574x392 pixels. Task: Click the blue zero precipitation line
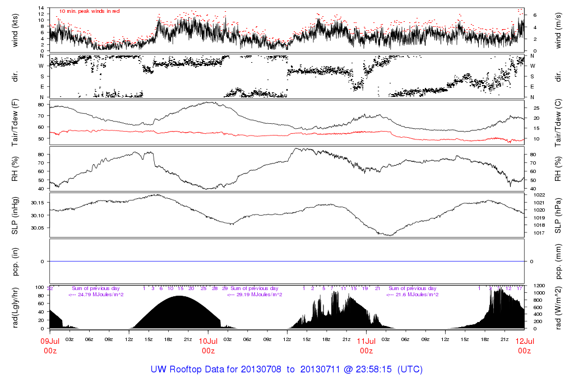[x=287, y=262]
